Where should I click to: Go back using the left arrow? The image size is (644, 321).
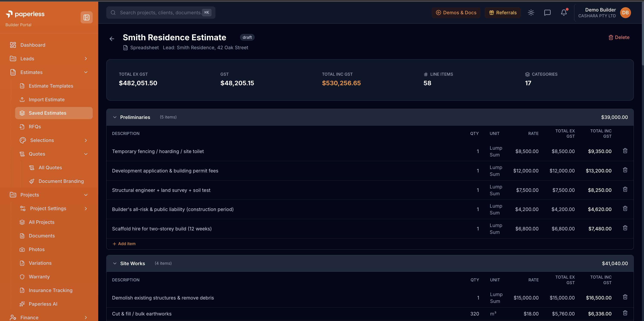[x=112, y=39]
